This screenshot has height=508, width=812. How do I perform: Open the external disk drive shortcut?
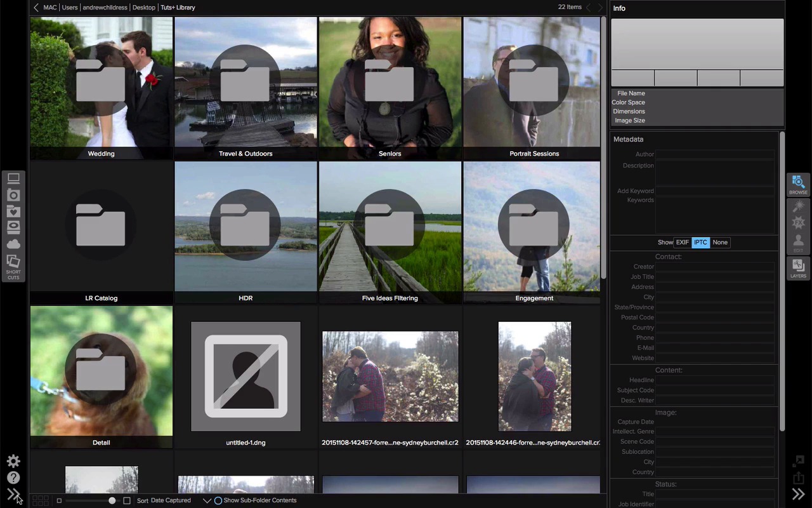pyautogui.click(x=13, y=227)
